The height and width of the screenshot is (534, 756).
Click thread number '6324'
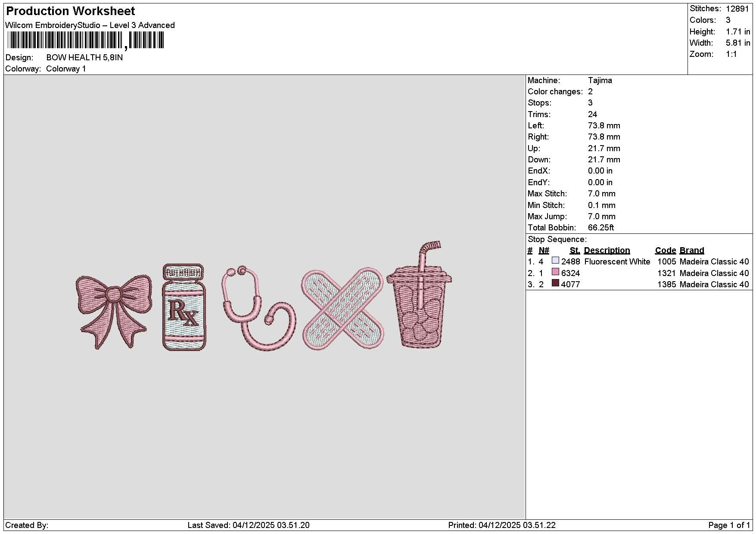pos(570,273)
